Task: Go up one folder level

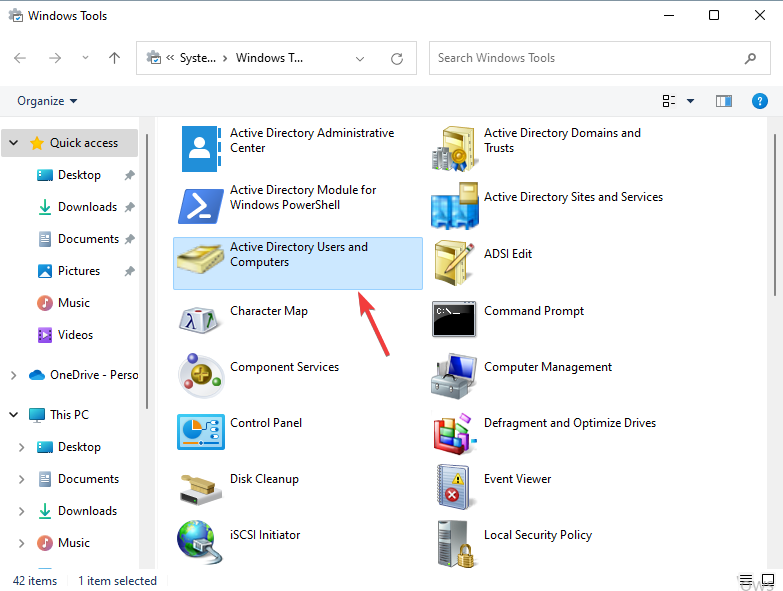Action: [114, 58]
